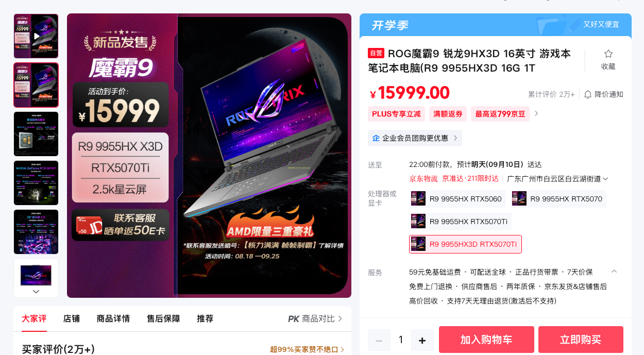This screenshot has height=355, width=644.
Task: Open delivery address dropdown 广东广州市白云区
Action: coord(557,179)
